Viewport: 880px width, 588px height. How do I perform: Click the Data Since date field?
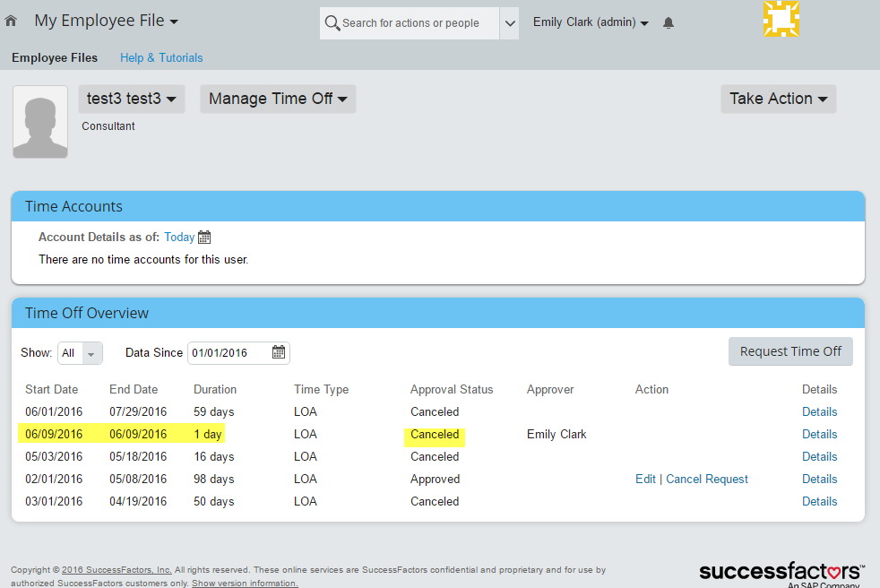click(x=238, y=352)
